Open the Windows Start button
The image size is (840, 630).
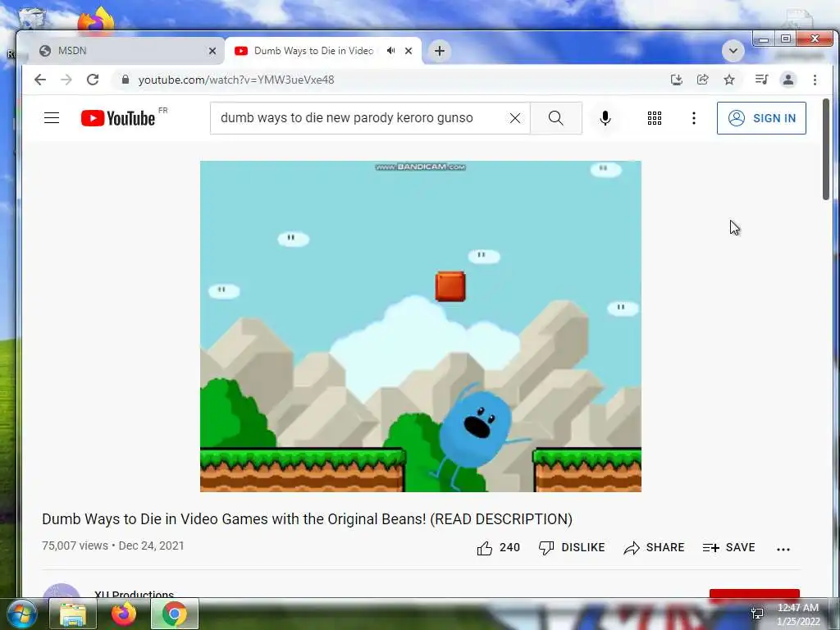click(22, 614)
